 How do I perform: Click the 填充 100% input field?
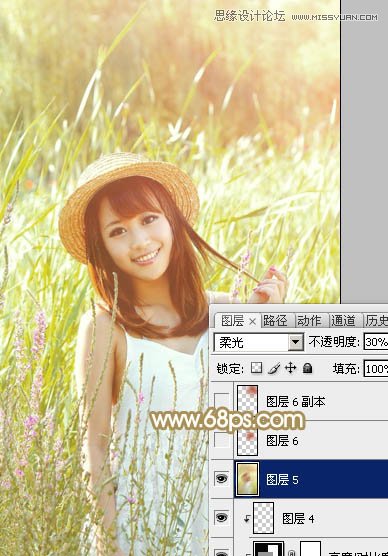point(376,369)
